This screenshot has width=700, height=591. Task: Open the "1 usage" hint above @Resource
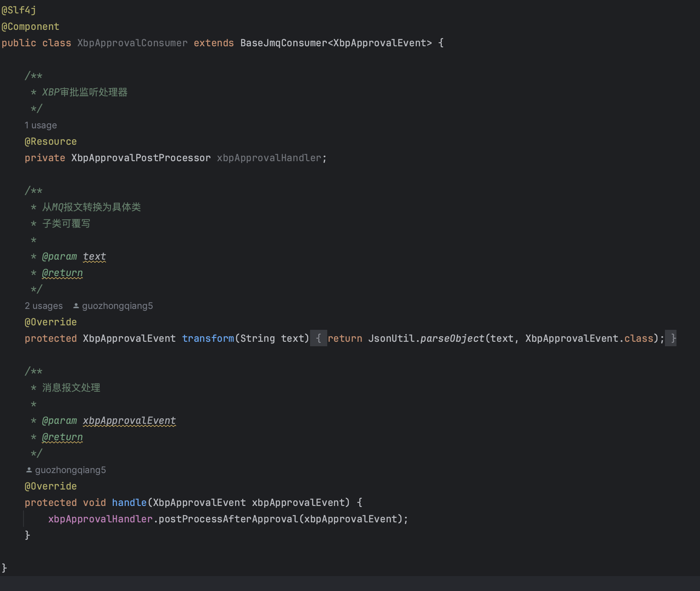point(41,125)
